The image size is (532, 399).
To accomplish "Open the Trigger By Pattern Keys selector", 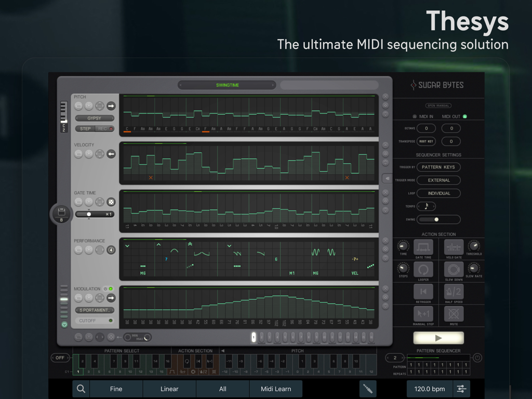I will pos(438,167).
